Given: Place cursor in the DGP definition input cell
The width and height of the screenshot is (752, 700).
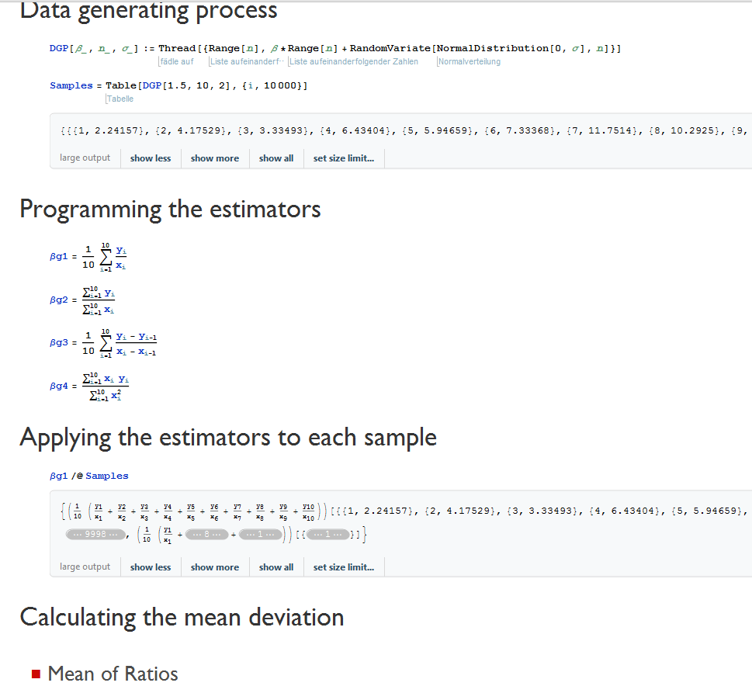Looking at the screenshot, I should pos(334,48).
